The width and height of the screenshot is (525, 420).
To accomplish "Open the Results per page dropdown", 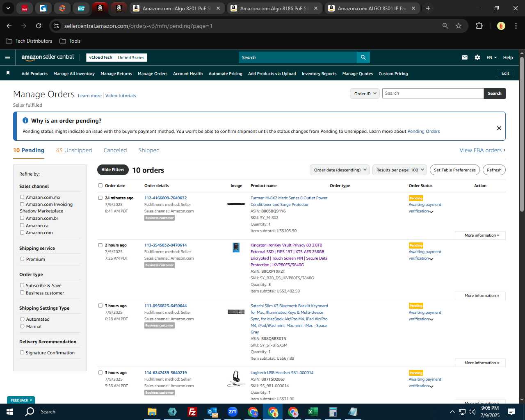I will (400, 170).
